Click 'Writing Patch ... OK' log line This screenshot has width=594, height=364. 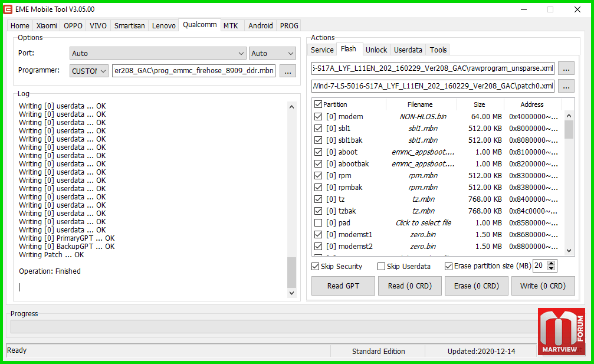[51, 255]
